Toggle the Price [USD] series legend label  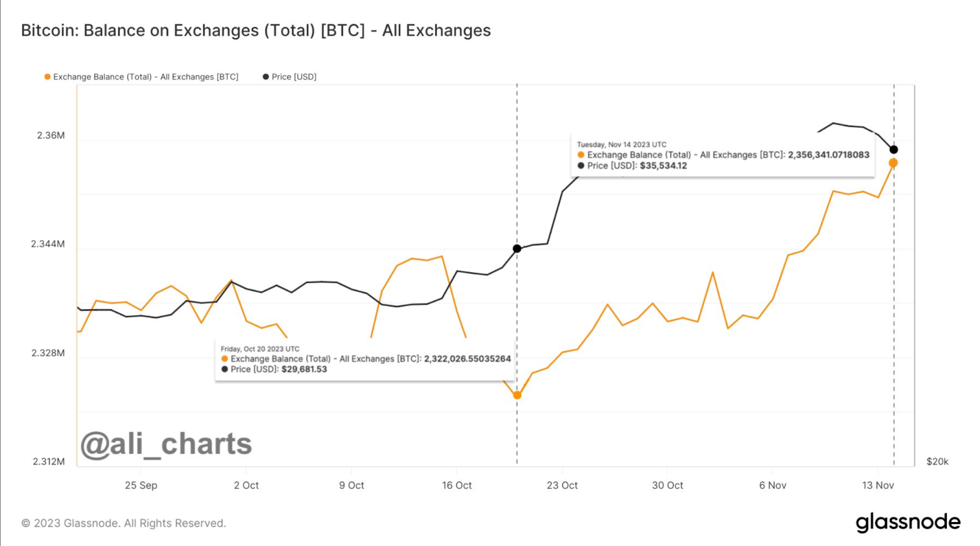pos(294,77)
